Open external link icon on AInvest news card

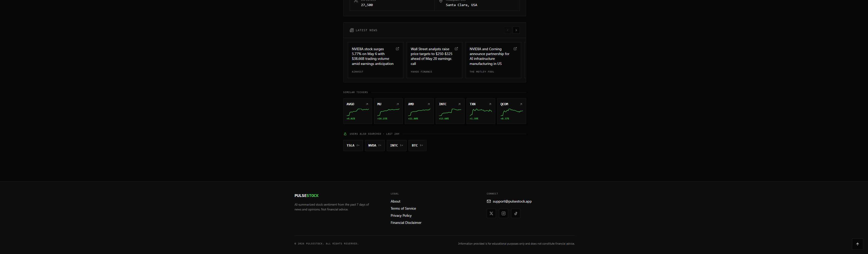tap(397, 49)
